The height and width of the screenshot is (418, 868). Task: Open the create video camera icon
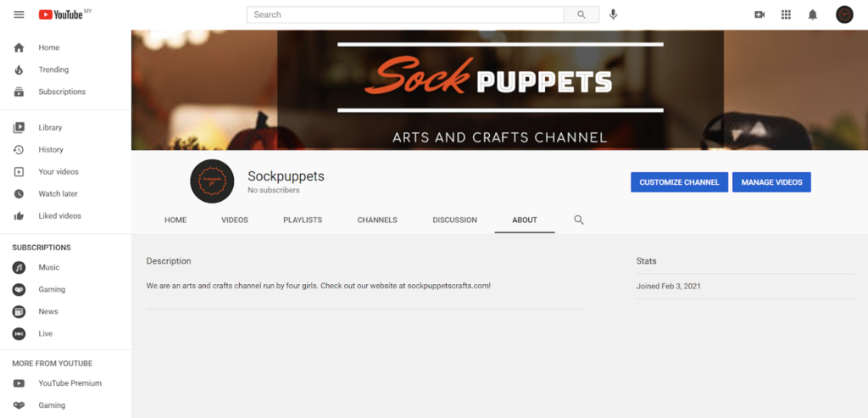point(759,14)
